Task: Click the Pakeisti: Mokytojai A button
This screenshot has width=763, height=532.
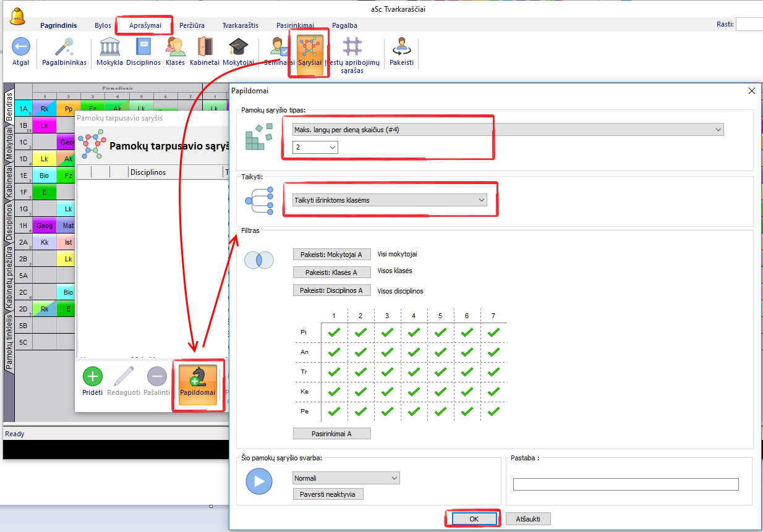Action: pyautogui.click(x=331, y=255)
